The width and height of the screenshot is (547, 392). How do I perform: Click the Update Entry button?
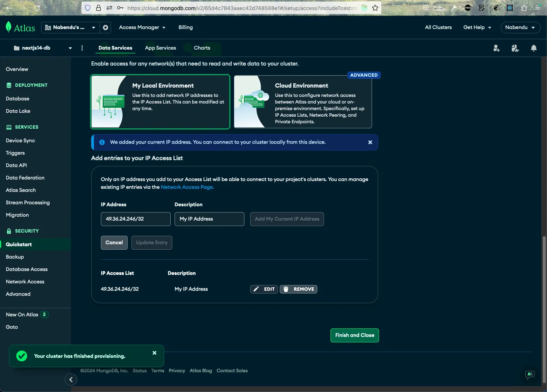pyautogui.click(x=152, y=243)
